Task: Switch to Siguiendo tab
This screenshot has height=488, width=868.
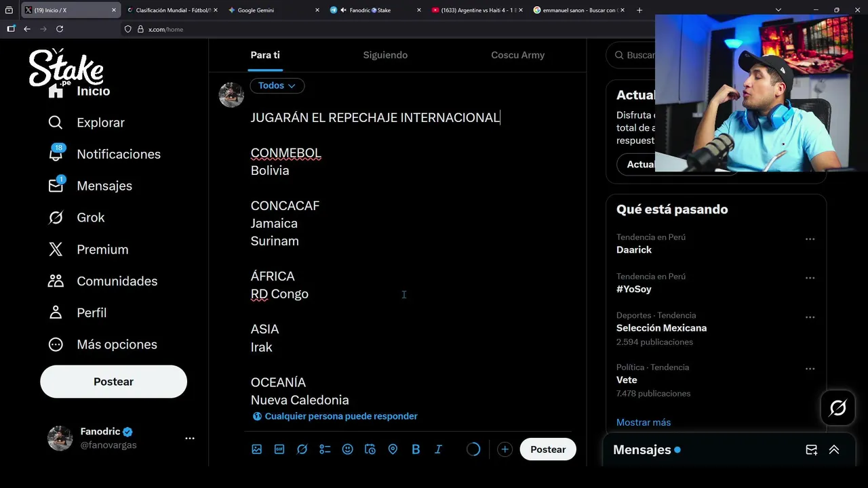Action: click(x=385, y=55)
